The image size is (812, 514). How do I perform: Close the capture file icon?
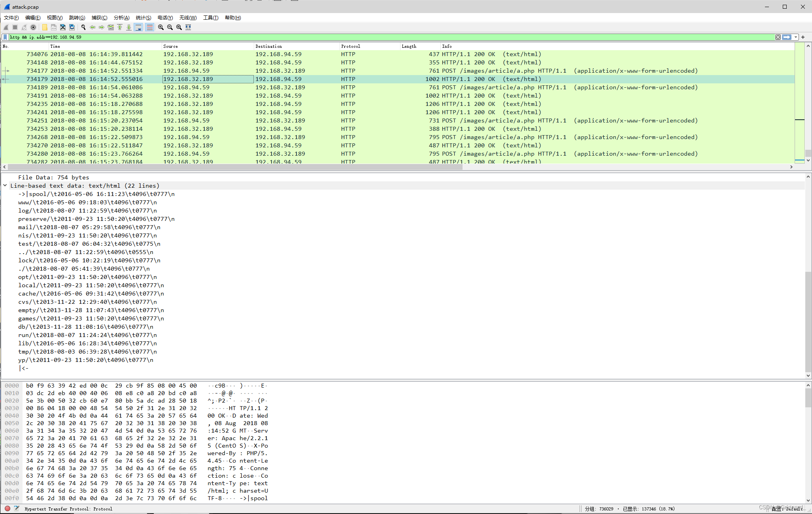(63, 27)
